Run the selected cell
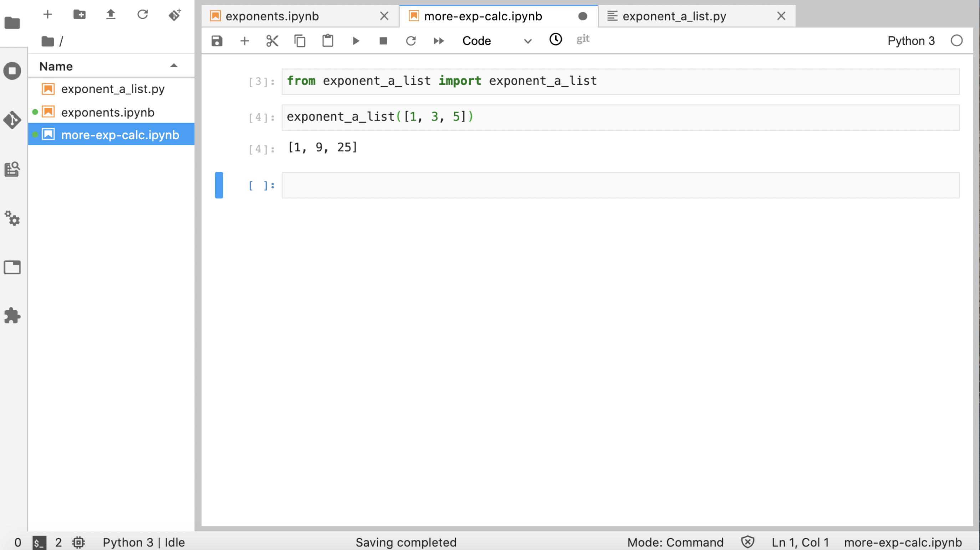Viewport: 980px width, 550px height. click(355, 41)
